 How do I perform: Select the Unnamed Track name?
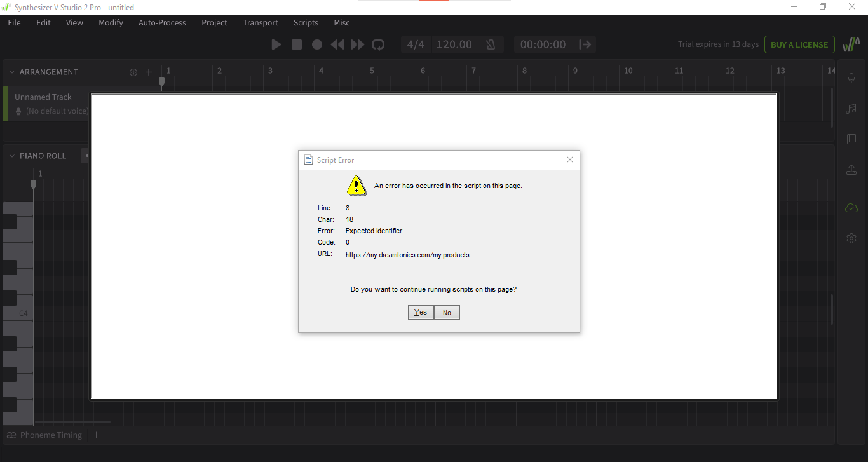pos(43,97)
